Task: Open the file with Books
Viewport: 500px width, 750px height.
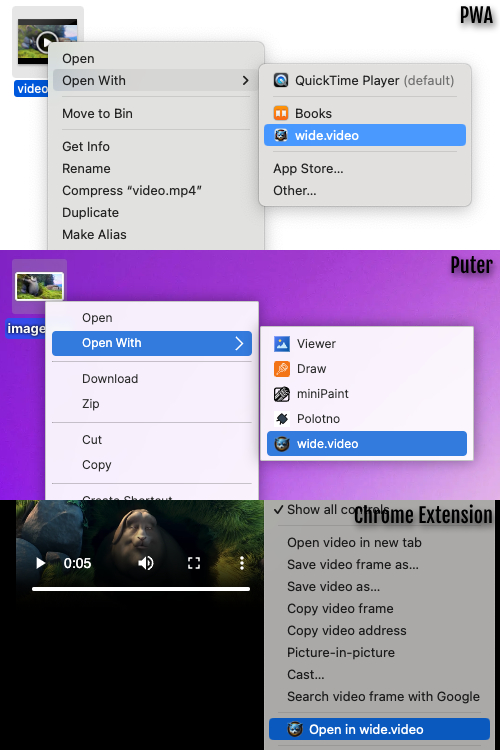Action: (365, 113)
